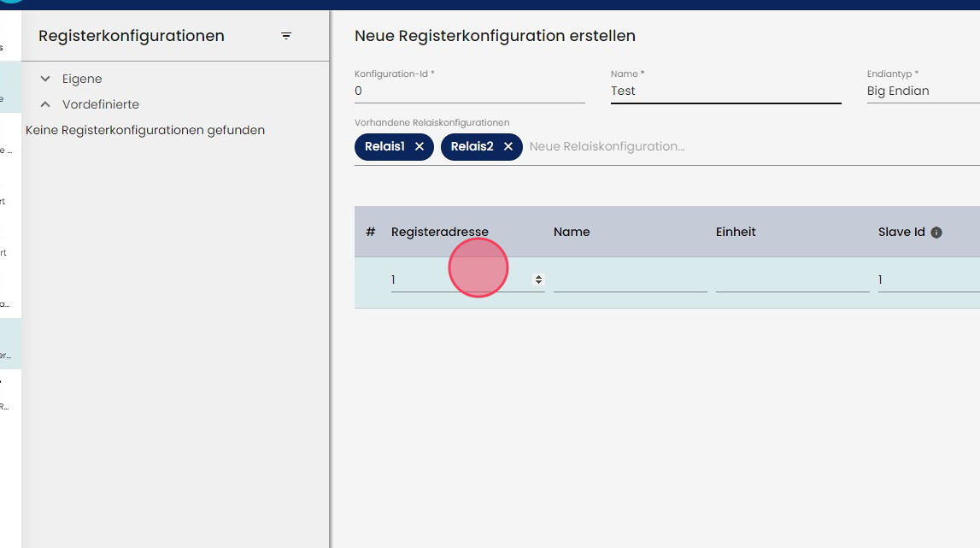Click the Slave Id column header

[901, 232]
